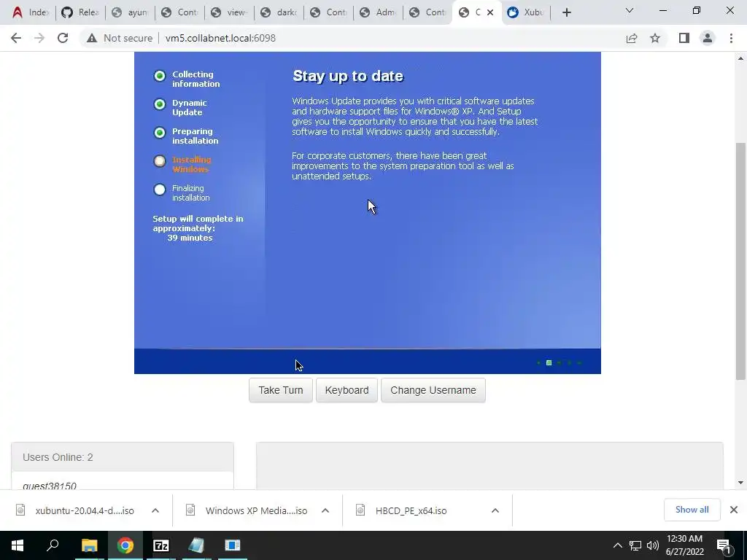Click the address bar URL

(220, 38)
